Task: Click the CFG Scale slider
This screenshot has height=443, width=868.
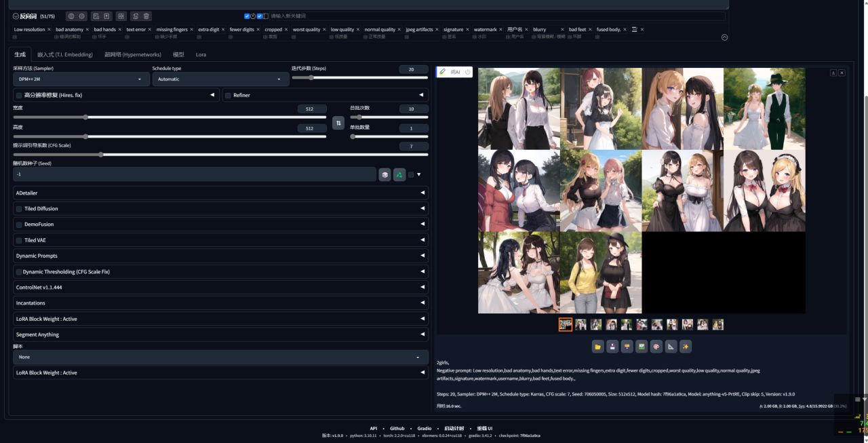Action: point(101,155)
